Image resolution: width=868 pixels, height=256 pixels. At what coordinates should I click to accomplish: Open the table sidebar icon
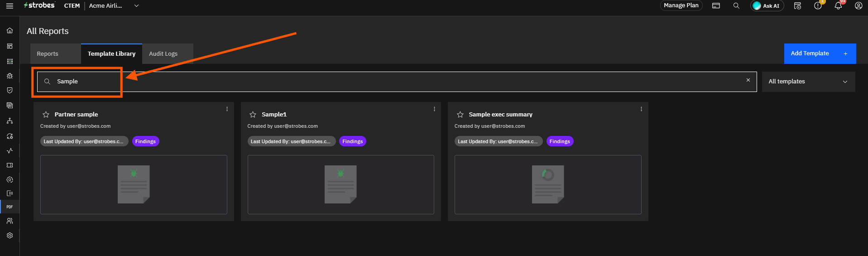tap(10, 105)
